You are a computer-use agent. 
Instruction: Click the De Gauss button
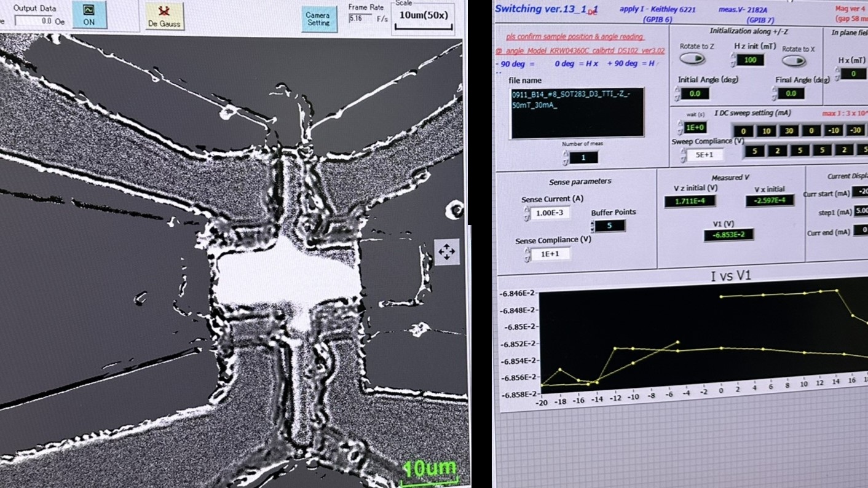coord(164,17)
